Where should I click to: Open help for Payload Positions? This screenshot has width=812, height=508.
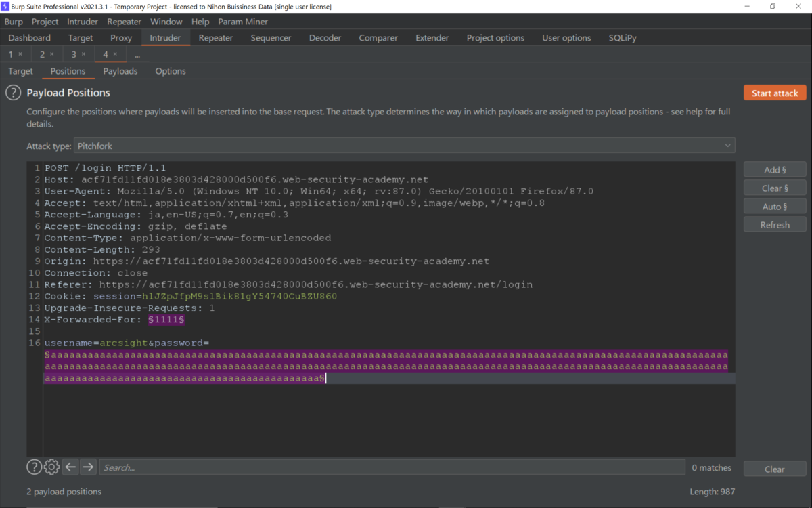(14, 93)
